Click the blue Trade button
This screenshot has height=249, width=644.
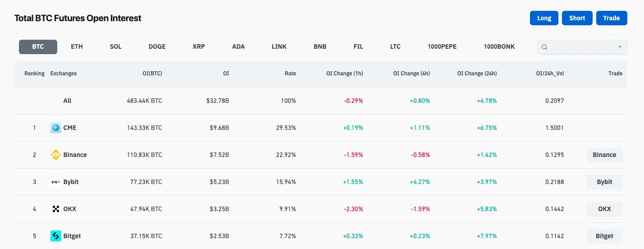pyautogui.click(x=611, y=18)
